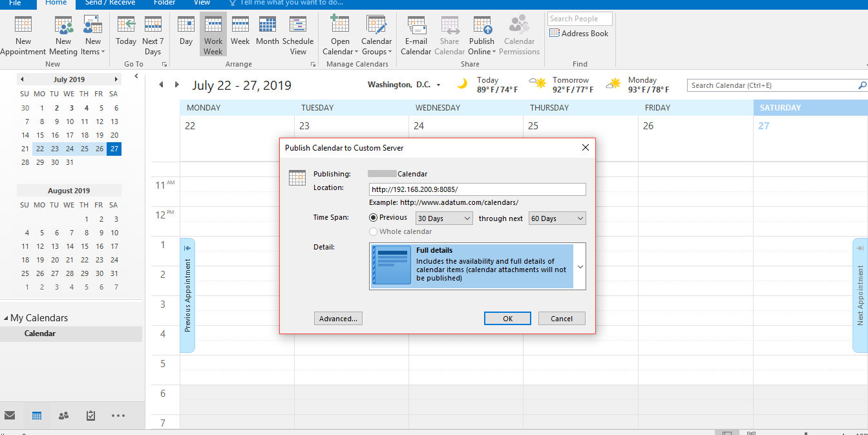Click the Saturday column header
The image size is (868, 435).
pos(810,108)
